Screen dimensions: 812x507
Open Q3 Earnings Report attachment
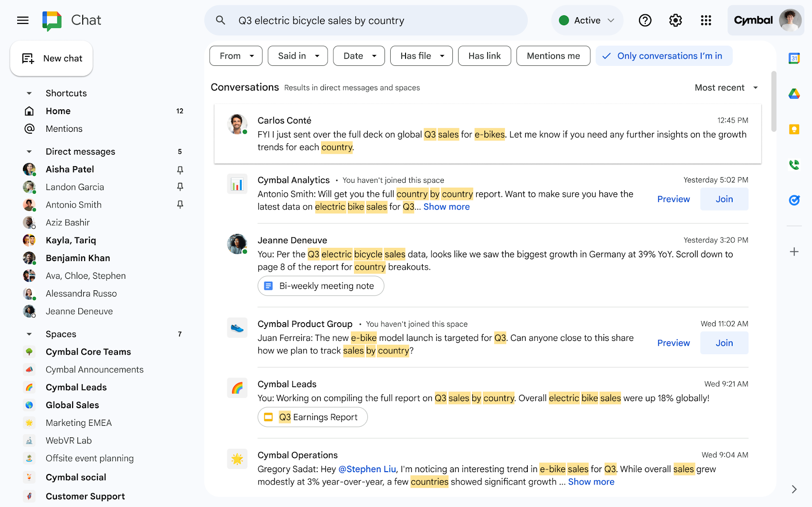click(x=312, y=417)
